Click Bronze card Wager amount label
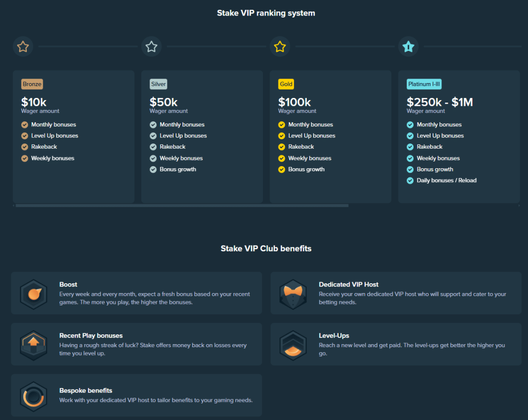528x420 pixels. [x=40, y=111]
